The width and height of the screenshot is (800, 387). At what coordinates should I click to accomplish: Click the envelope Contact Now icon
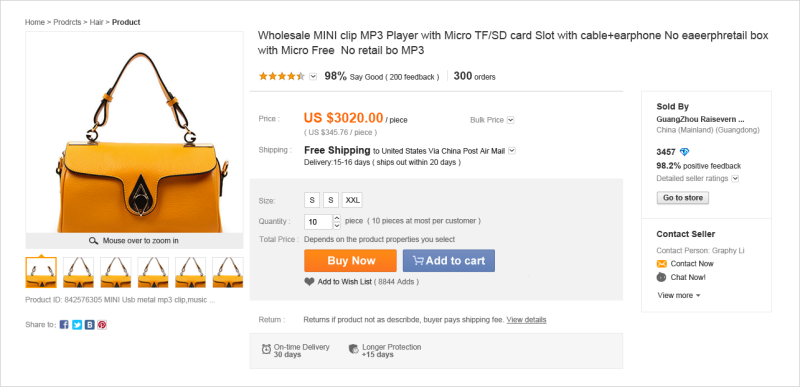662,264
